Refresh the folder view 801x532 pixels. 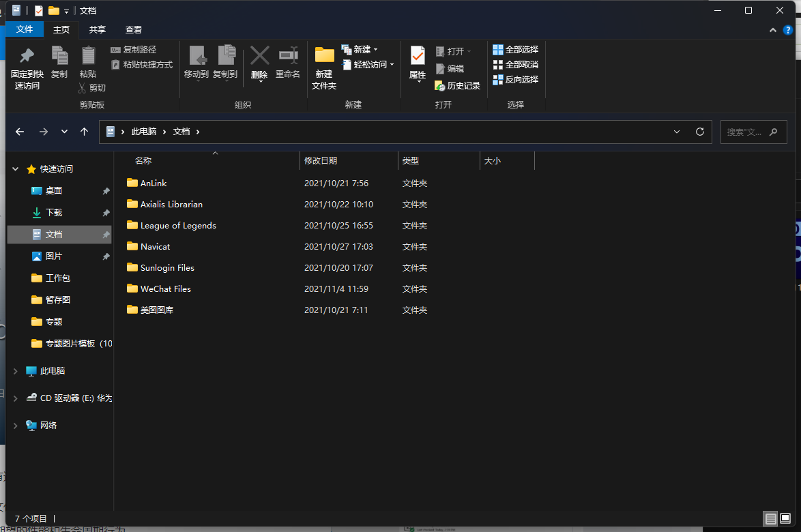pos(700,132)
